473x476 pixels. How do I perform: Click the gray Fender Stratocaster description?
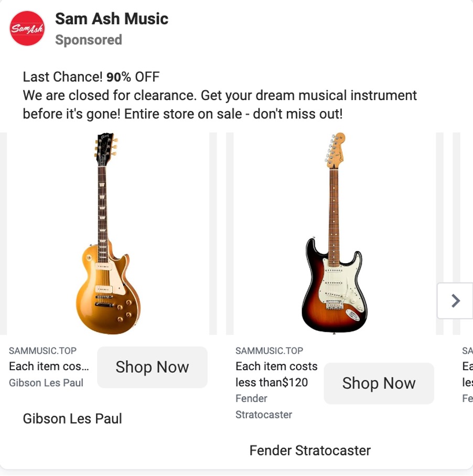263,407
